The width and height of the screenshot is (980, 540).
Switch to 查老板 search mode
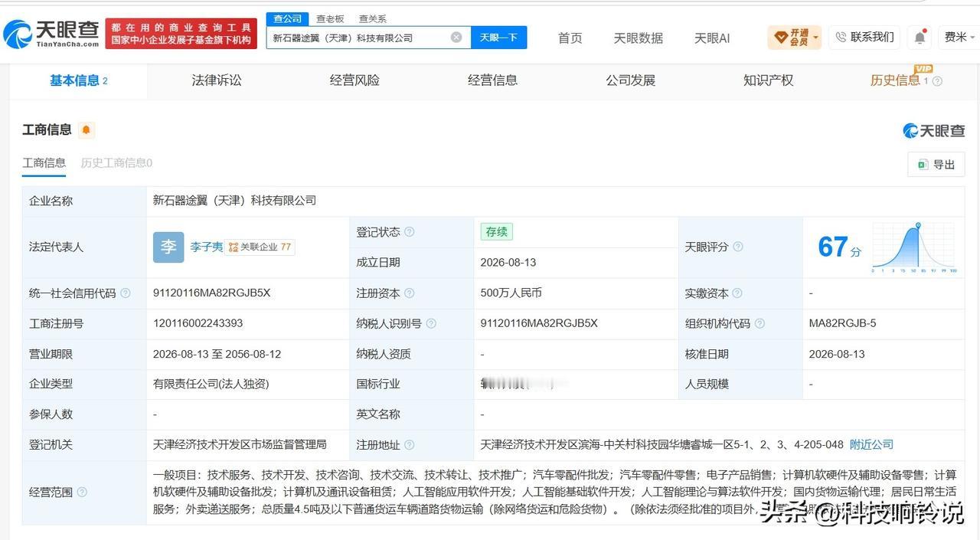pos(330,18)
